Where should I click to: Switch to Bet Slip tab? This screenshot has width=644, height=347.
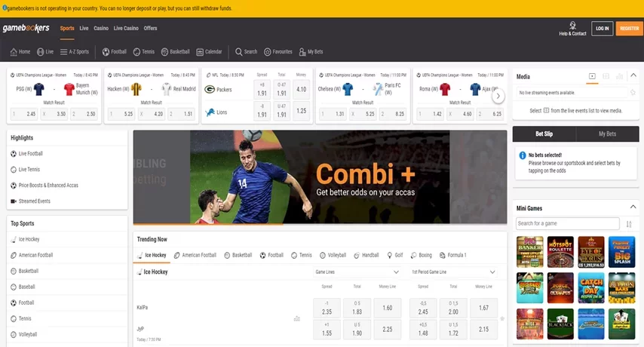click(x=544, y=134)
